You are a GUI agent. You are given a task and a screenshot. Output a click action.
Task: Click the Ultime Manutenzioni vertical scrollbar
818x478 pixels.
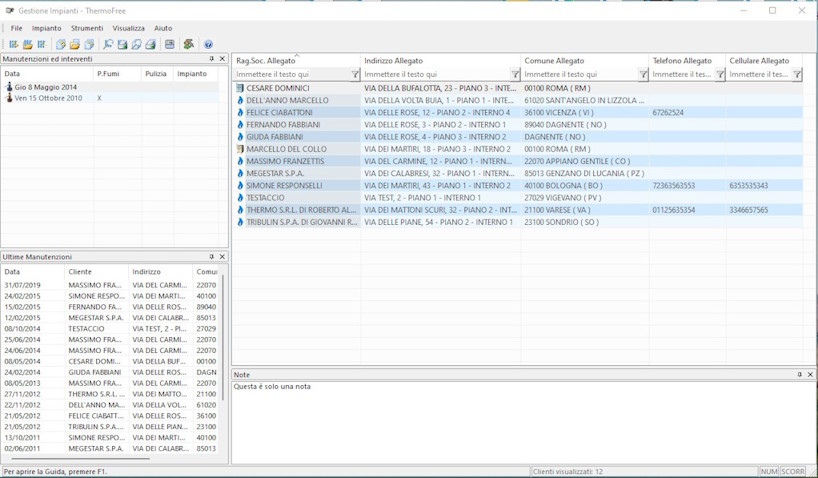click(223, 337)
